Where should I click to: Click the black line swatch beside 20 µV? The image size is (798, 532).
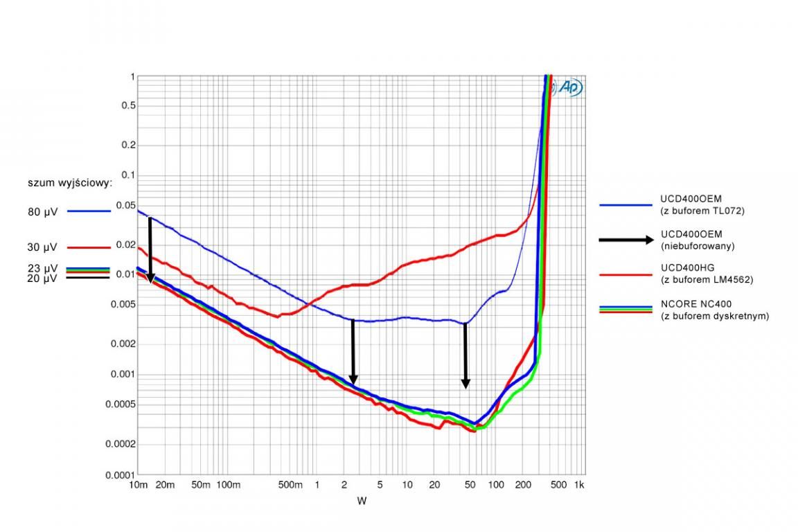(88, 278)
